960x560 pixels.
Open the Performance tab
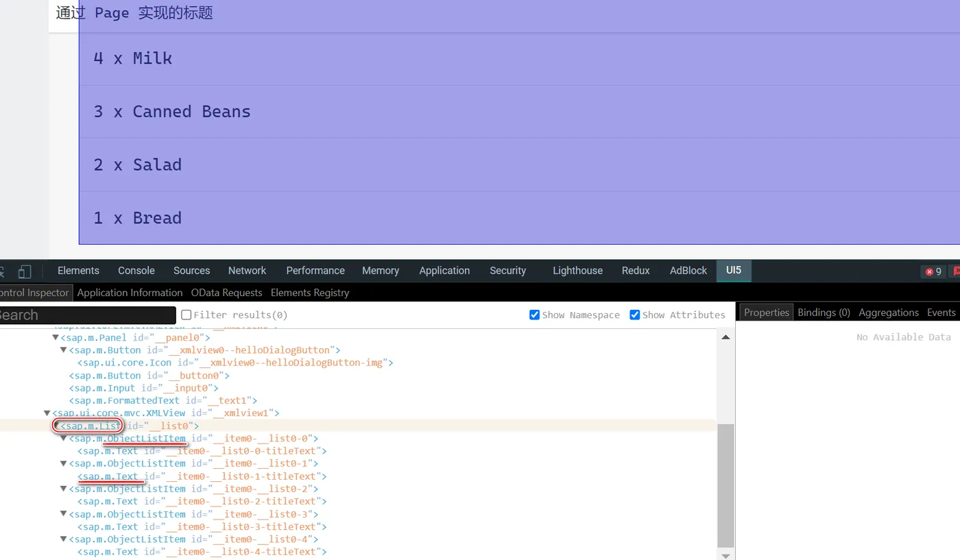(x=315, y=271)
